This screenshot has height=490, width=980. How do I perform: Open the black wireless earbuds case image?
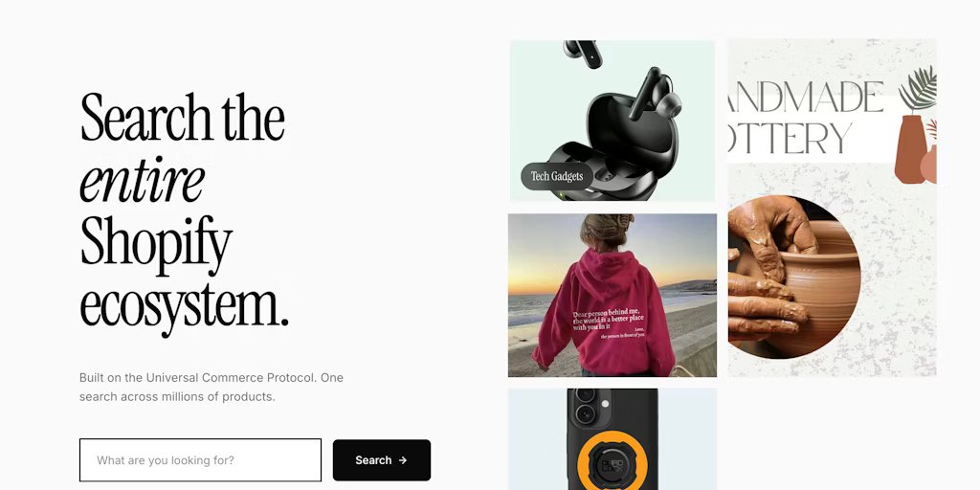(x=612, y=121)
